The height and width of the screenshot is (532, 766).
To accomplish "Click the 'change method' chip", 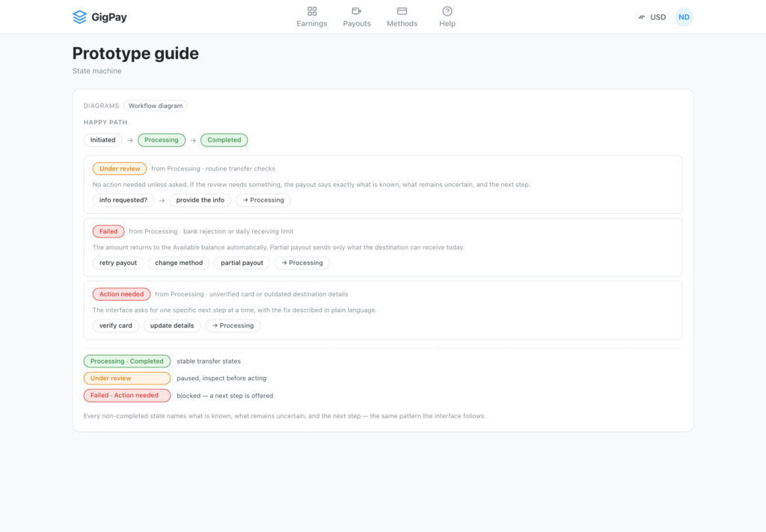I will [179, 263].
